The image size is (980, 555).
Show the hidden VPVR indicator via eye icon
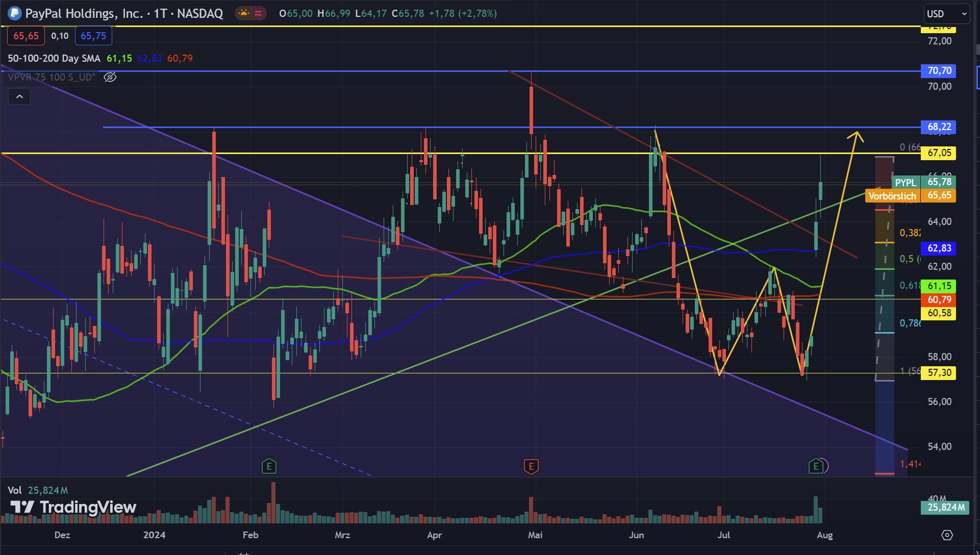coord(110,77)
